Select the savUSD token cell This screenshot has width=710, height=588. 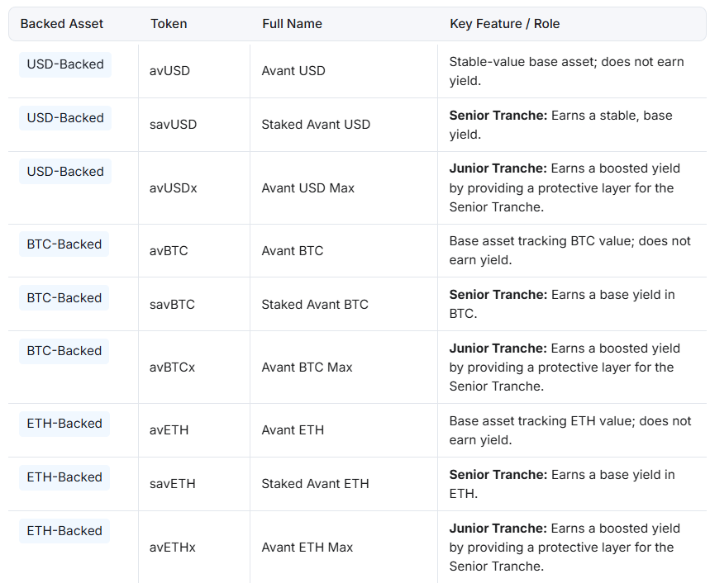[x=173, y=125]
